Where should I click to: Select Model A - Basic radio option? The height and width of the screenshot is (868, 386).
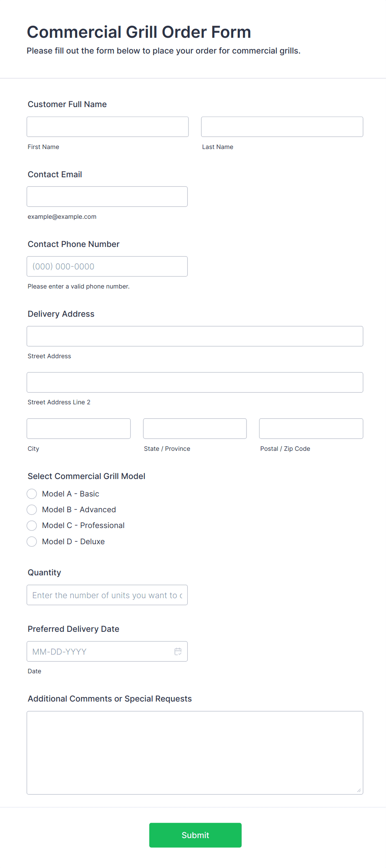pyautogui.click(x=32, y=494)
